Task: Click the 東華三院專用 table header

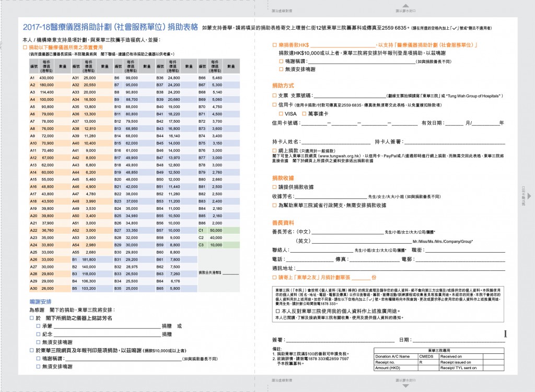Action: click(439, 350)
